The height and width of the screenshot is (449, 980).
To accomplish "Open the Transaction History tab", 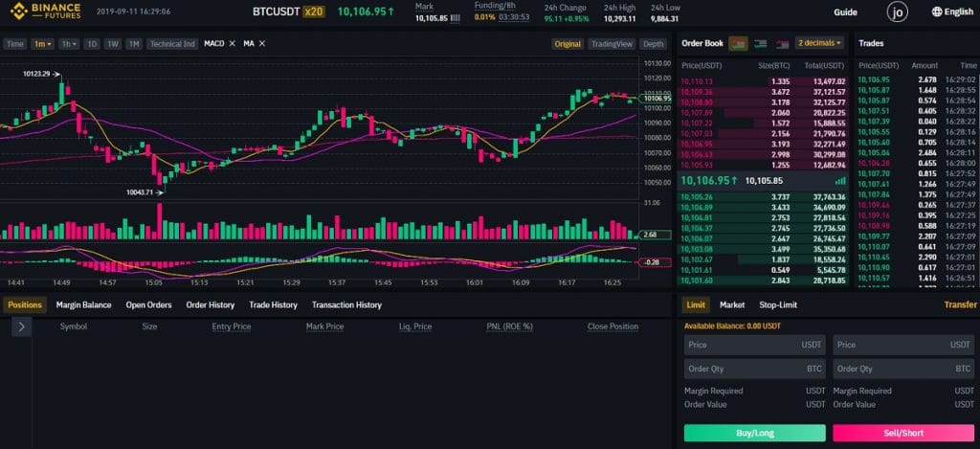I will tap(346, 305).
